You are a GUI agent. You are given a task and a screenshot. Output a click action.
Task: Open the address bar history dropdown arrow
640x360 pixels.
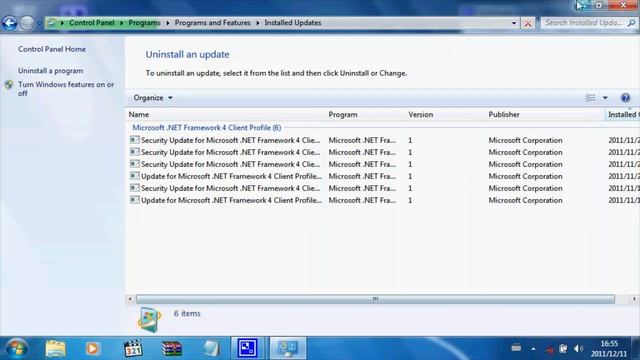pyautogui.click(x=514, y=23)
